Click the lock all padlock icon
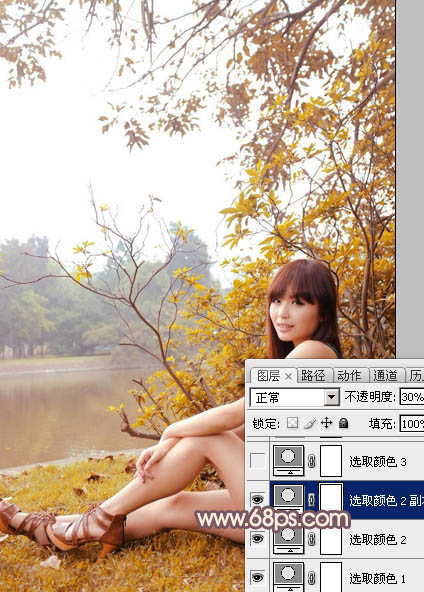This screenshot has width=424, height=592. [x=344, y=423]
